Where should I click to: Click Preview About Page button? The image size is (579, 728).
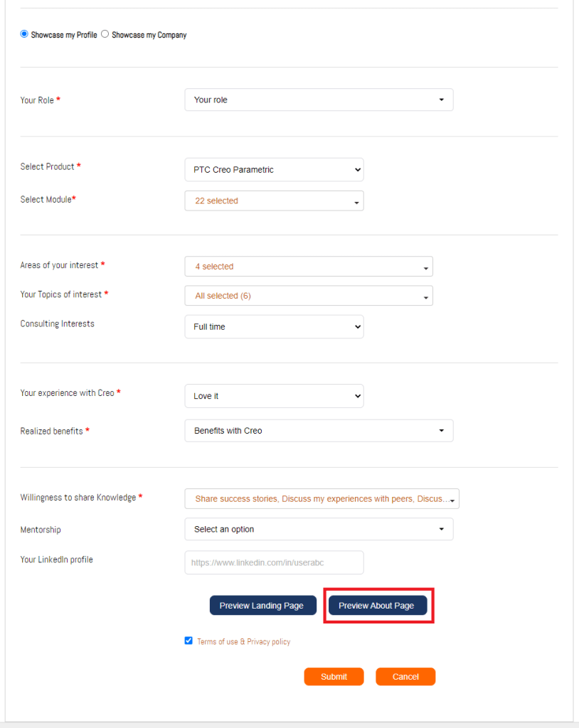tap(377, 606)
